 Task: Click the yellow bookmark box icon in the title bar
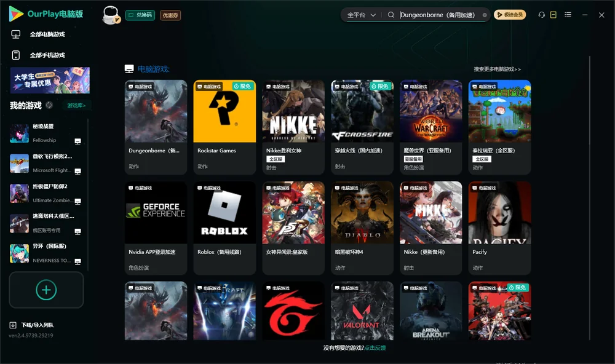coord(553,15)
